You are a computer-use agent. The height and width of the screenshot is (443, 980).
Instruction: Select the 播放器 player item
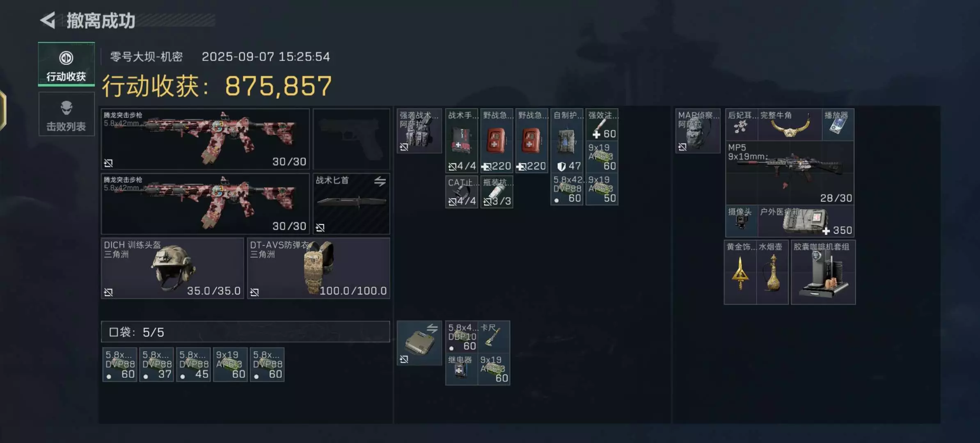coord(838,125)
